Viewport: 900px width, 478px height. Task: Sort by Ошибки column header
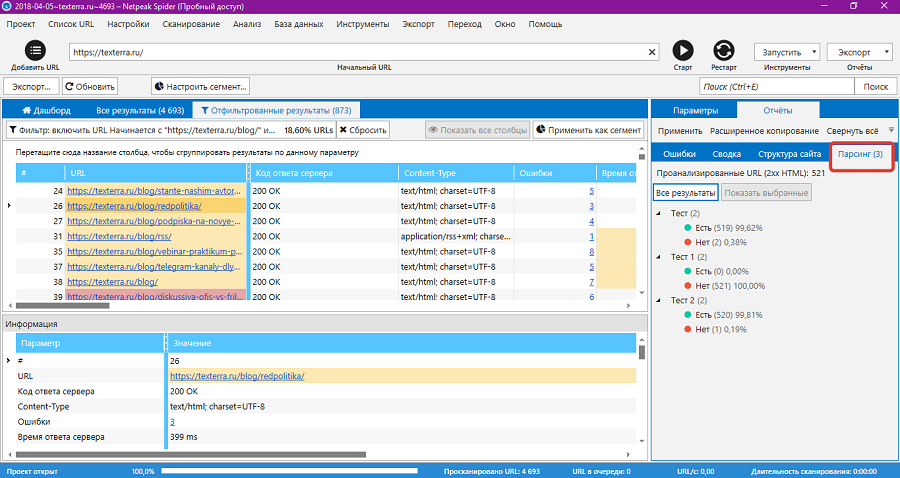[x=555, y=173]
